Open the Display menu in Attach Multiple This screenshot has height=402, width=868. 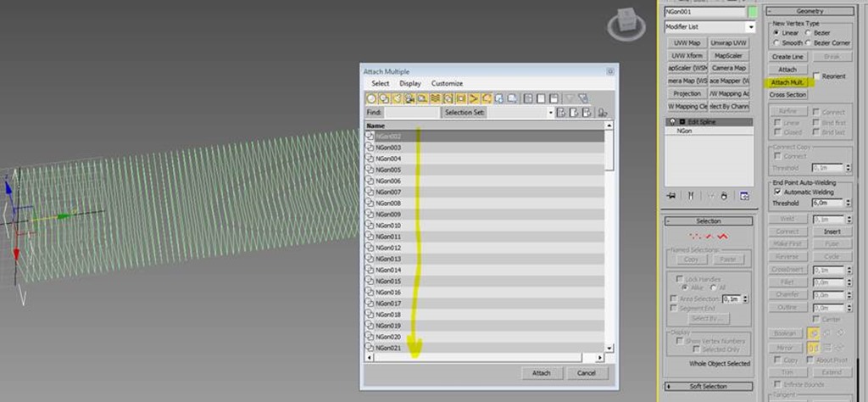coord(410,83)
